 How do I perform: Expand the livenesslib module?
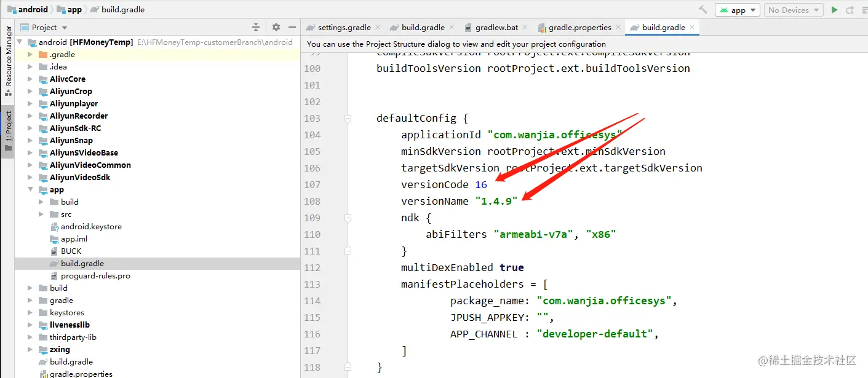coord(31,325)
